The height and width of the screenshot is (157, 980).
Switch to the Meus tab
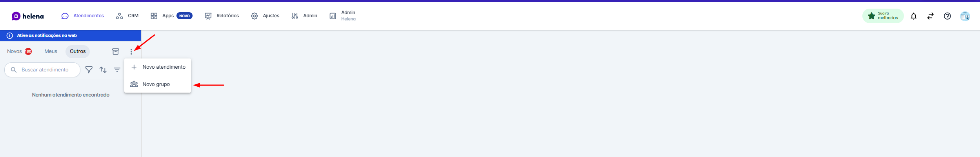51,51
